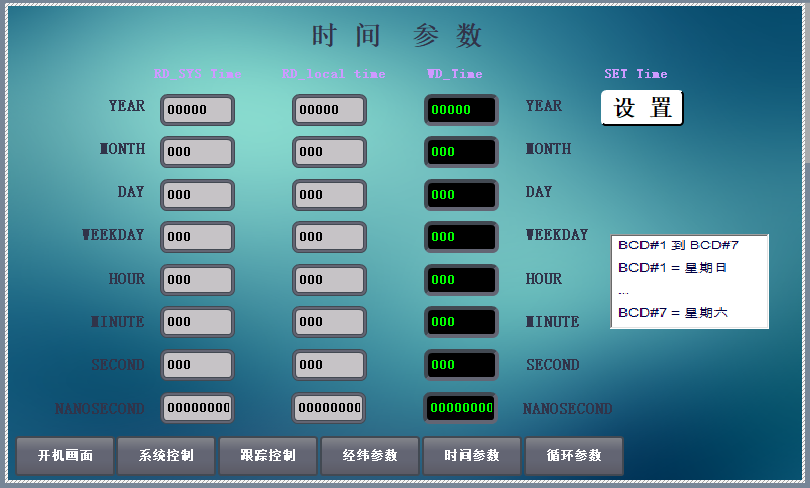
Task: Select the 时间参数 navigation button
Action: click(472, 456)
